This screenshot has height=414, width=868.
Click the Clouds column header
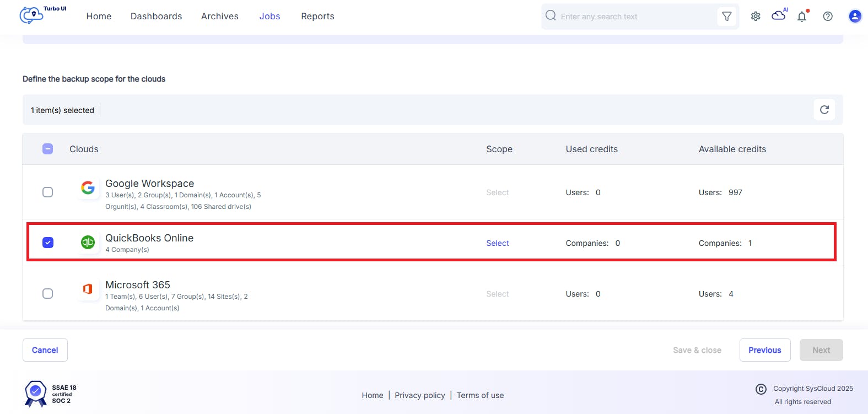tap(84, 149)
